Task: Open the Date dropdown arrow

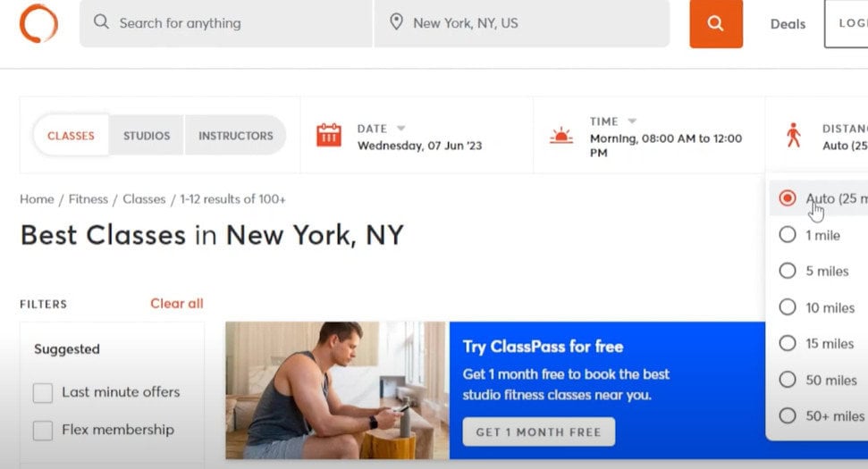Action: (x=400, y=129)
